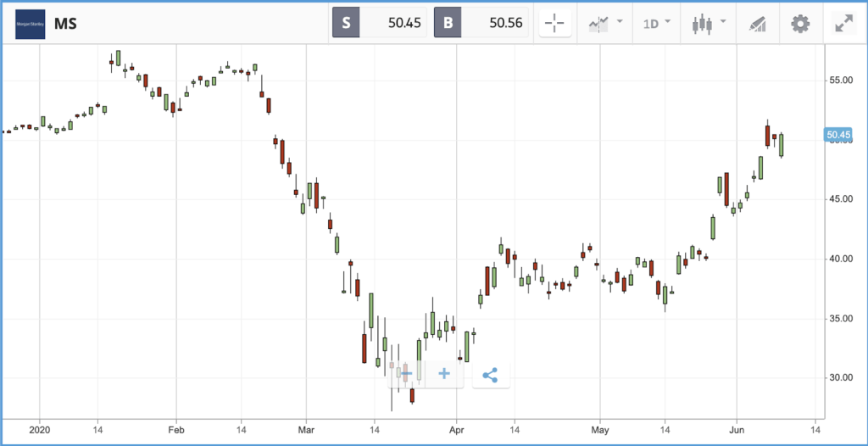Open the drawing tools pencil icon
Viewport: 868px width, 446px height.
click(x=757, y=24)
